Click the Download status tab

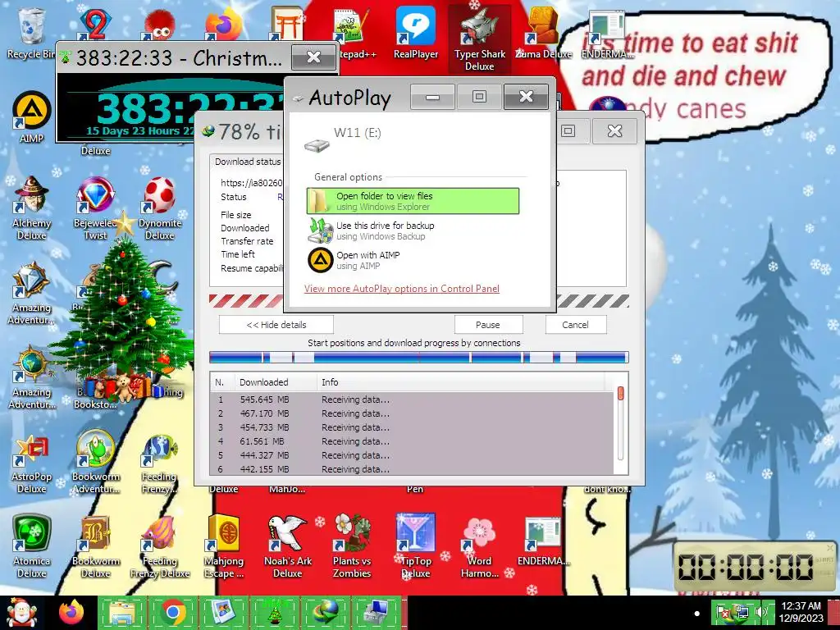click(x=248, y=162)
